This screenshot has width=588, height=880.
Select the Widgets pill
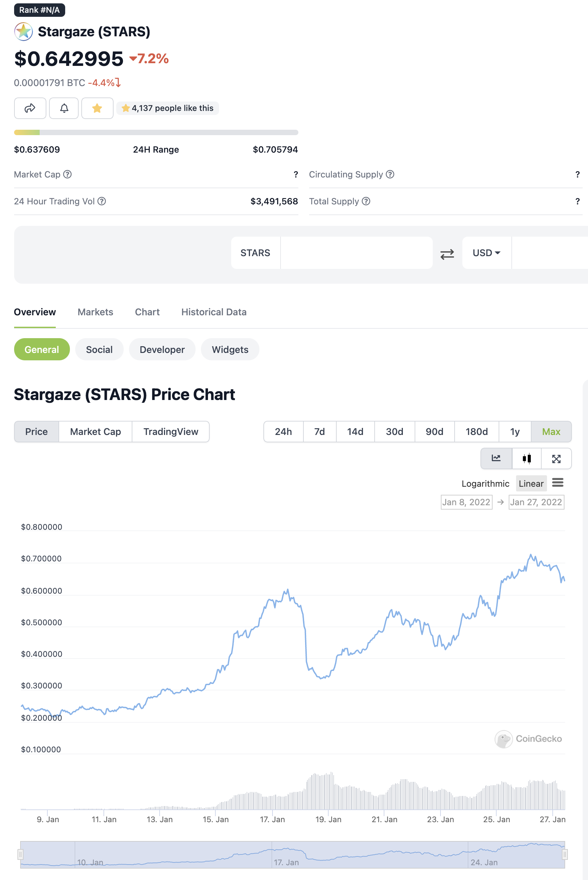pos(230,350)
